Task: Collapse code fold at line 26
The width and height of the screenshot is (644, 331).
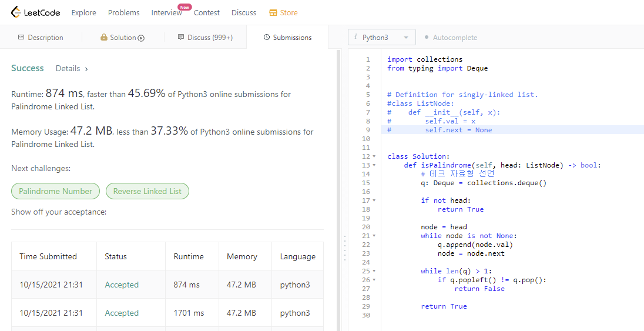Action: [x=374, y=280]
